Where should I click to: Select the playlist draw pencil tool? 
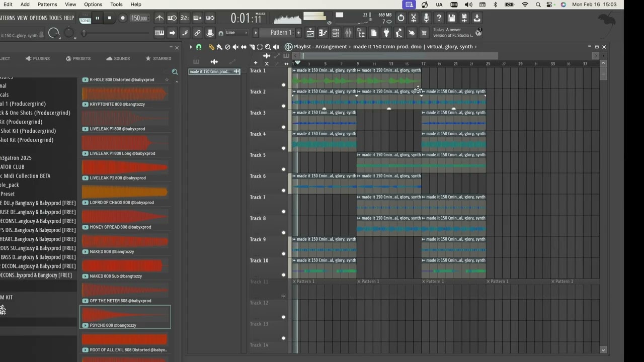tap(211, 47)
